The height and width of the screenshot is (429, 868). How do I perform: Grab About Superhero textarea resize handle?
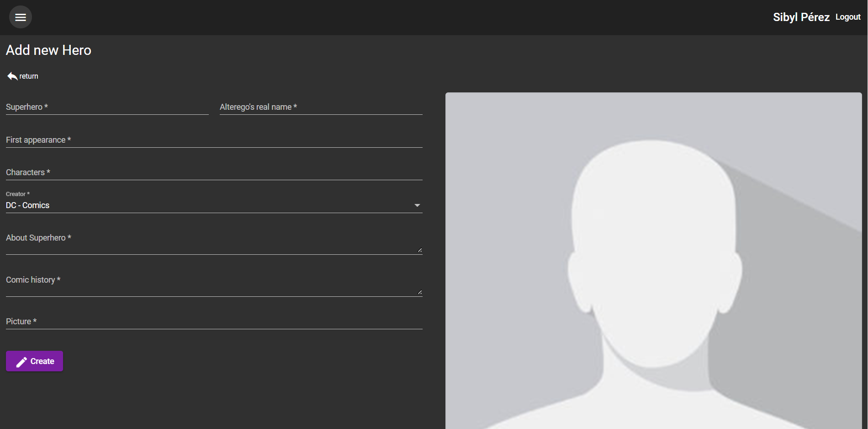tap(420, 250)
